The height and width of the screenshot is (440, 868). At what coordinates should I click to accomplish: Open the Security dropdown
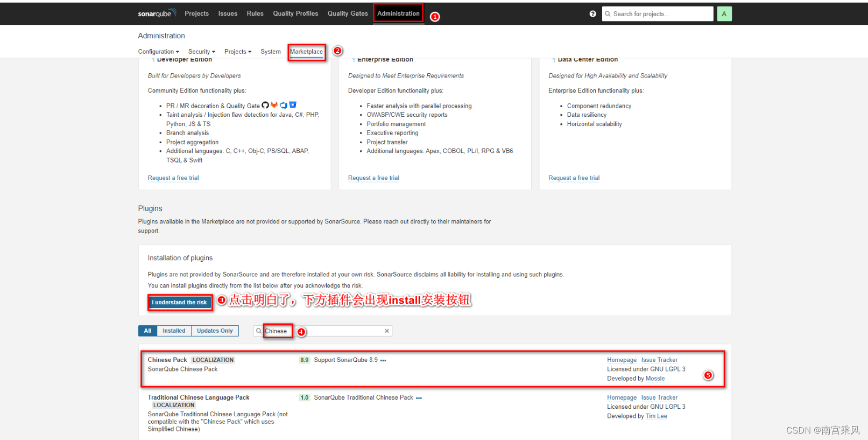202,52
